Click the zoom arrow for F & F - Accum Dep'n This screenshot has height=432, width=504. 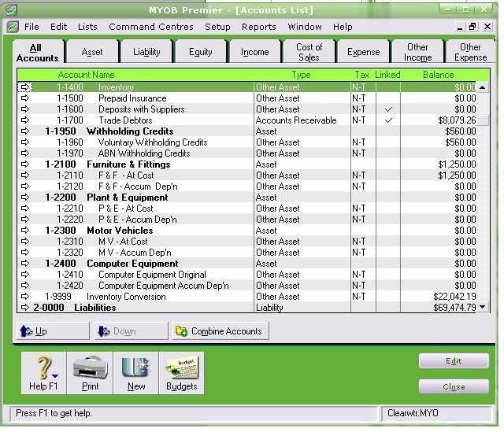(x=24, y=186)
